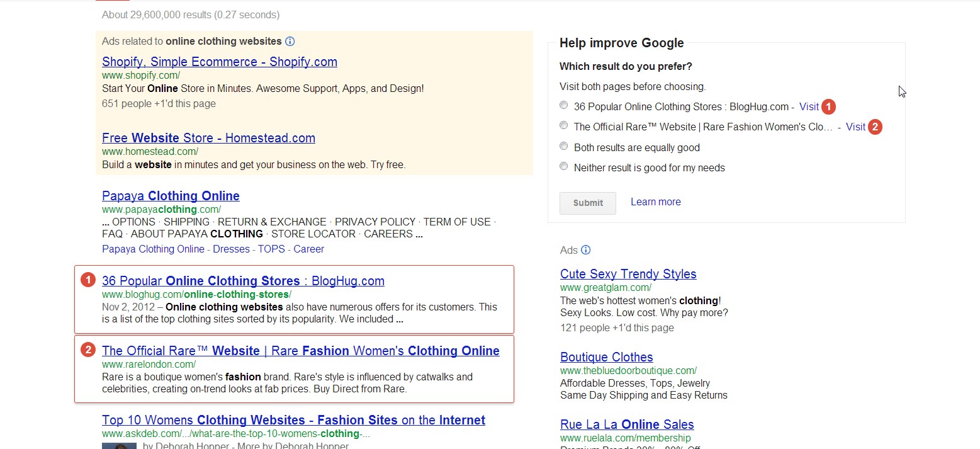Image resolution: width=980 pixels, height=449 pixels.
Task: Open Shopify, Simple Ecommerce ad link
Action: [x=220, y=62]
